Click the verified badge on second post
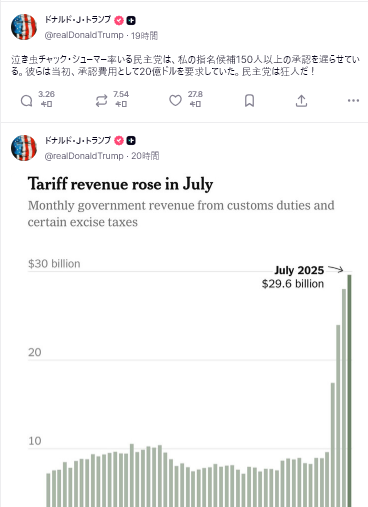 (119, 141)
